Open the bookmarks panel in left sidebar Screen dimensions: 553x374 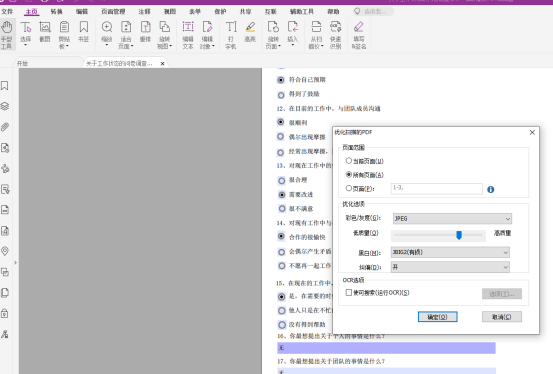(5, 85)
